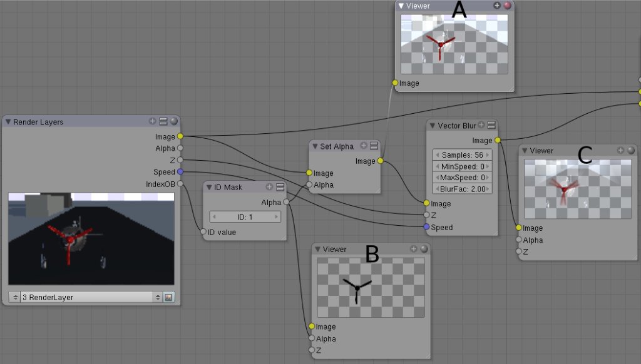Click Viewer B Z input socket

coord(312,350)
